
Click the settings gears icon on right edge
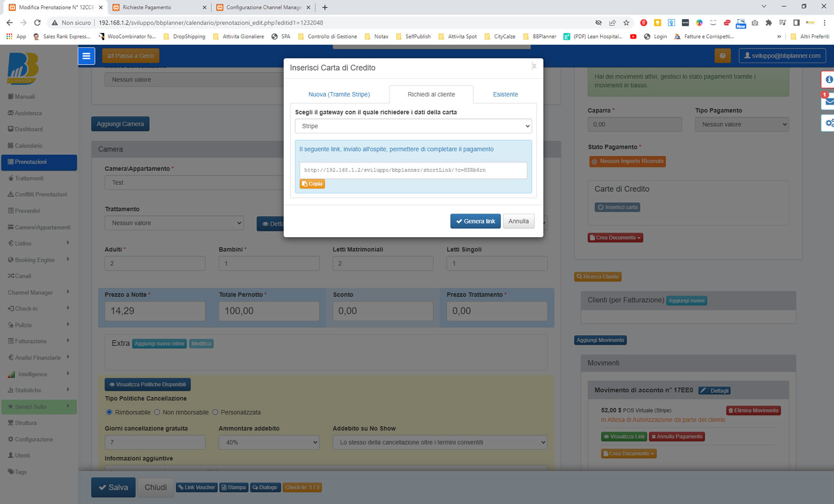pos(828,123)
